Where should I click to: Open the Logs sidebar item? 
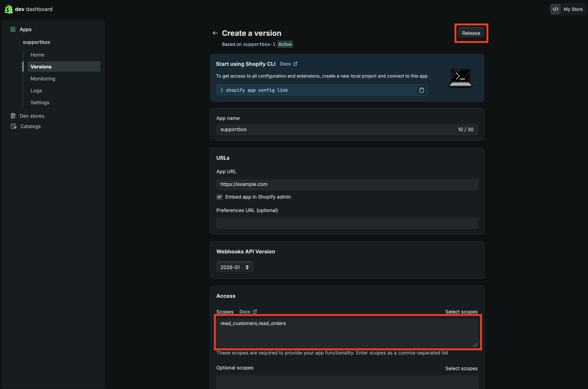(x=36, y=91)
